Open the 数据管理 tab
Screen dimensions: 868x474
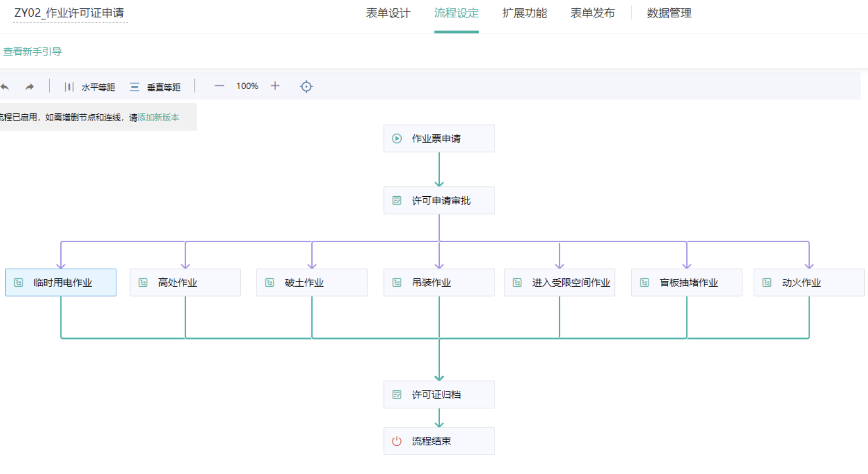coord(669,14)
